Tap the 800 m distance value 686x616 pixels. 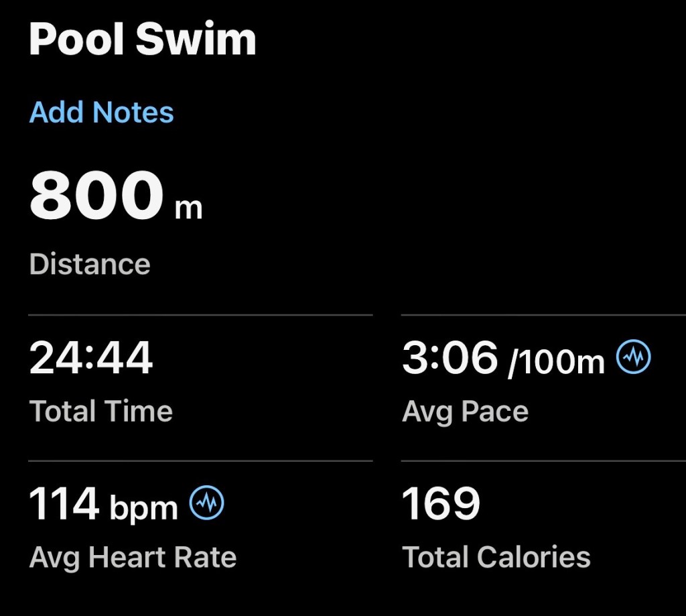116,195
